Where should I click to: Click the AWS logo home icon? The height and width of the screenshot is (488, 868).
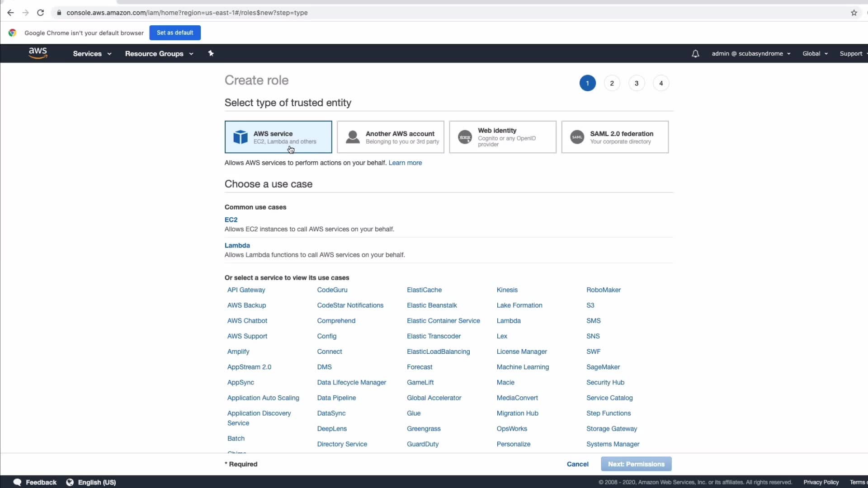click(x=38, y=53)
